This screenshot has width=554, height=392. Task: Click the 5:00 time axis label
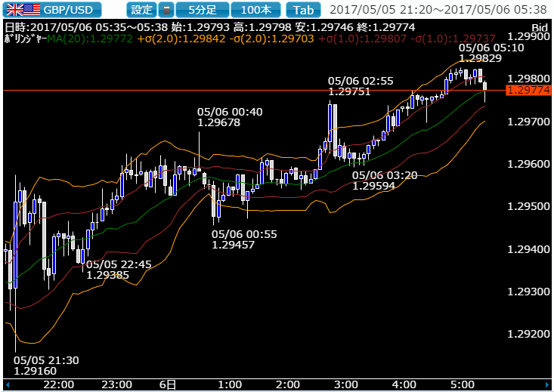462,384
